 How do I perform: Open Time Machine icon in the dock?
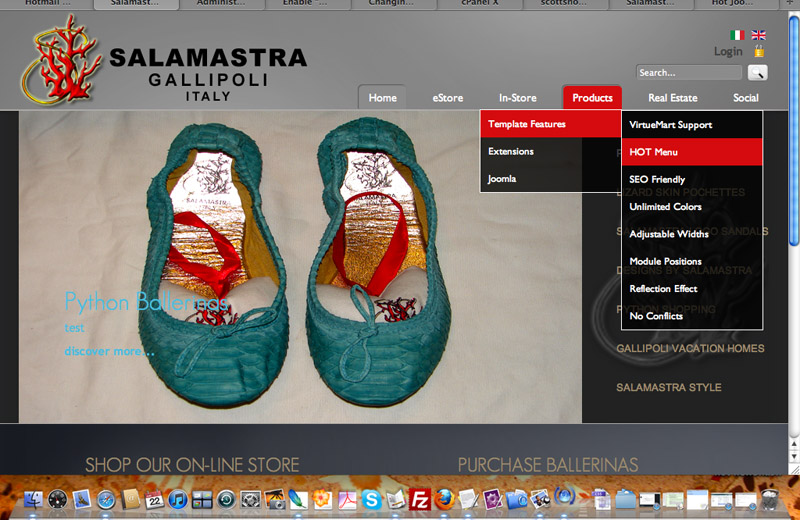[x=226, y=499]
